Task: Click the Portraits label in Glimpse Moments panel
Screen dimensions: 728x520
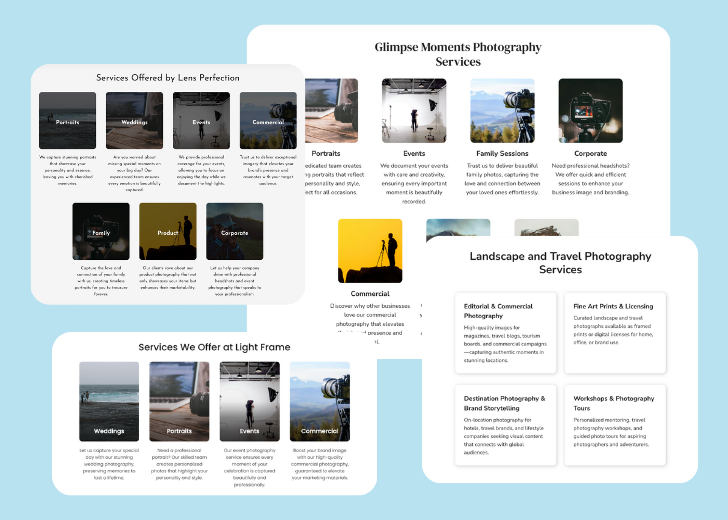Action: [x=325, y=153]
